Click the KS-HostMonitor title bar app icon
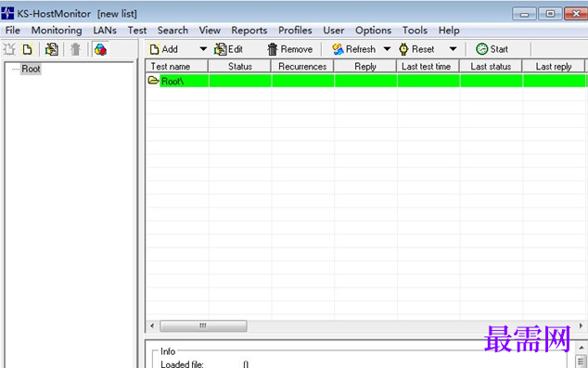 7,14
